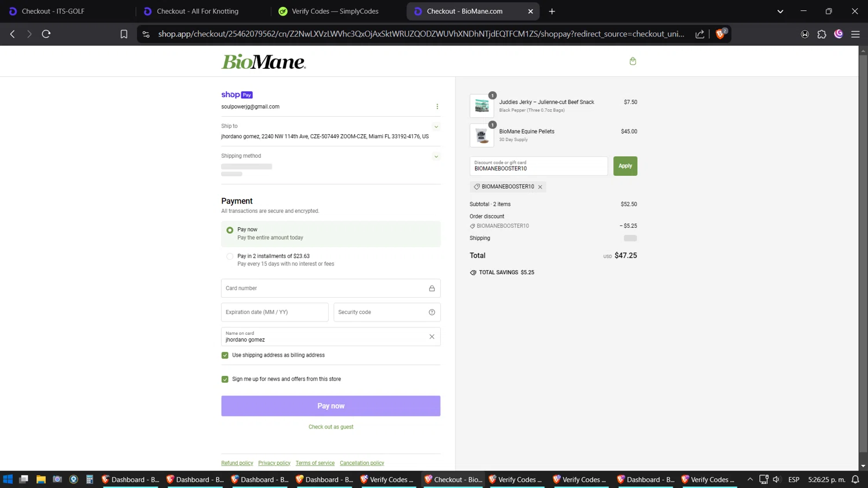Click the Pay now button
This screenshot has height=488, width=868.
click(x=330, y=406)
